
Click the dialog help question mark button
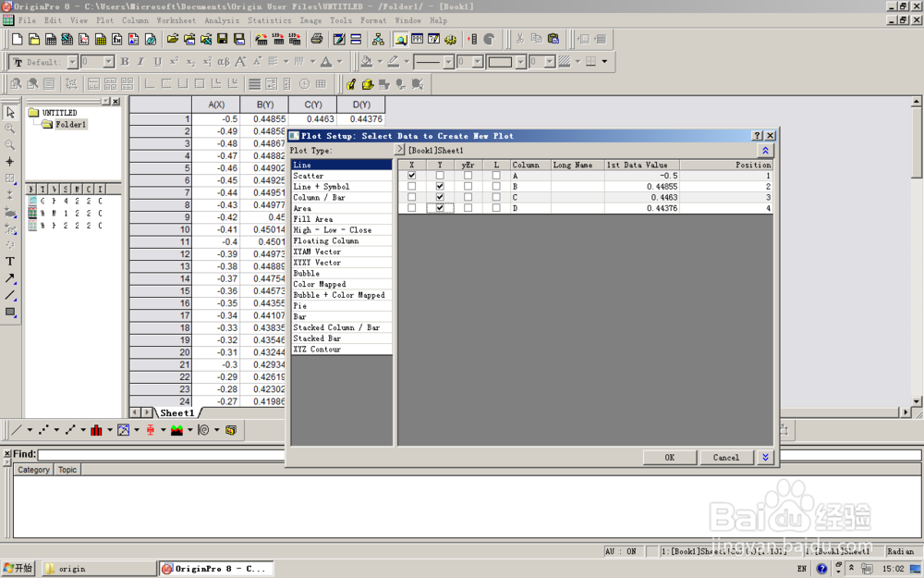coord(759,136)
